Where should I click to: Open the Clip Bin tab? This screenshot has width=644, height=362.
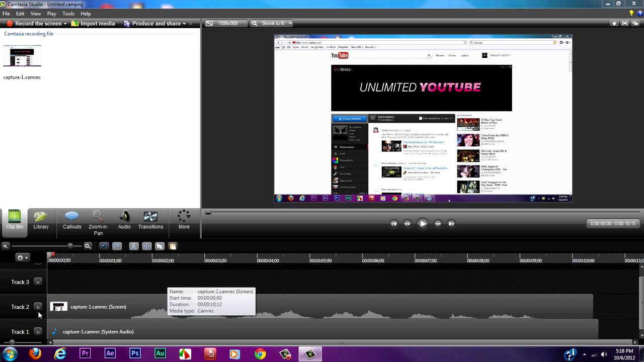pyautogui.click(x=15, y=220)
